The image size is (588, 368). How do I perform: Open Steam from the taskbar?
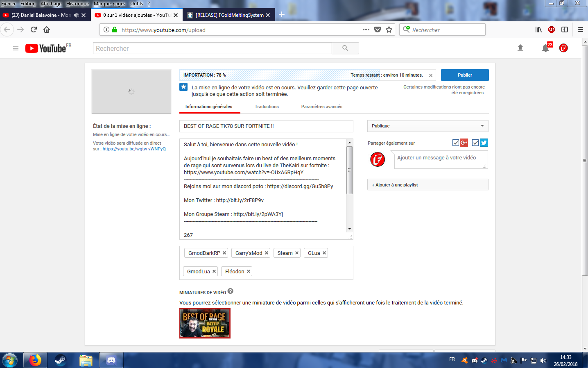pyautogui.click(x=61, y=361)
